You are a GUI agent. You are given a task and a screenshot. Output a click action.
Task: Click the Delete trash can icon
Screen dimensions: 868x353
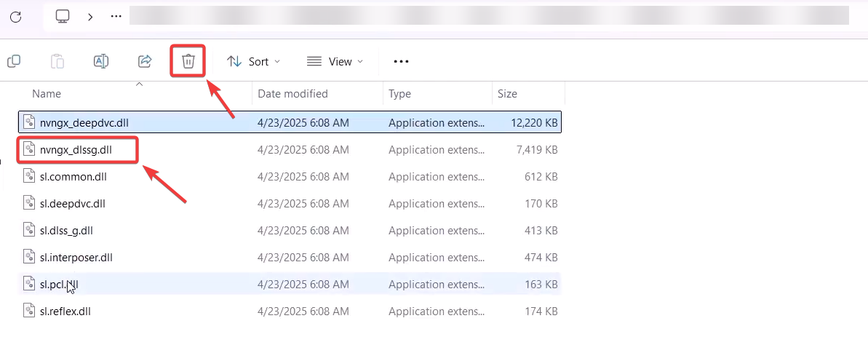(x=188, y=61)
